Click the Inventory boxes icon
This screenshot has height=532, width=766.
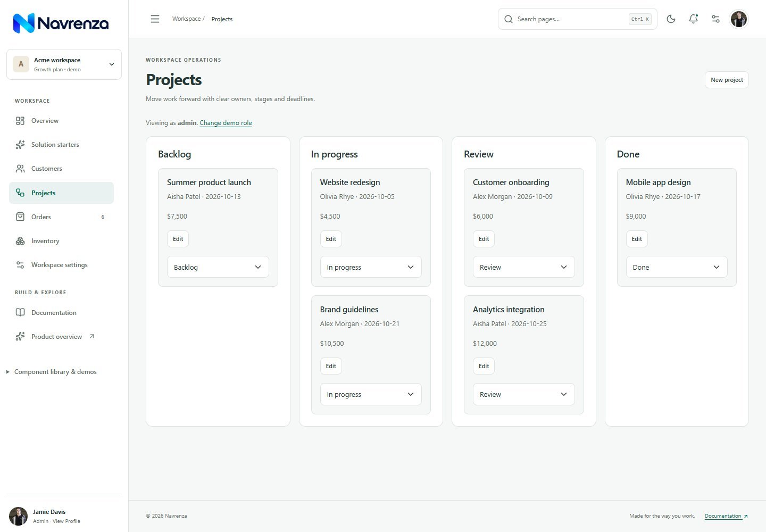point(20,241)
